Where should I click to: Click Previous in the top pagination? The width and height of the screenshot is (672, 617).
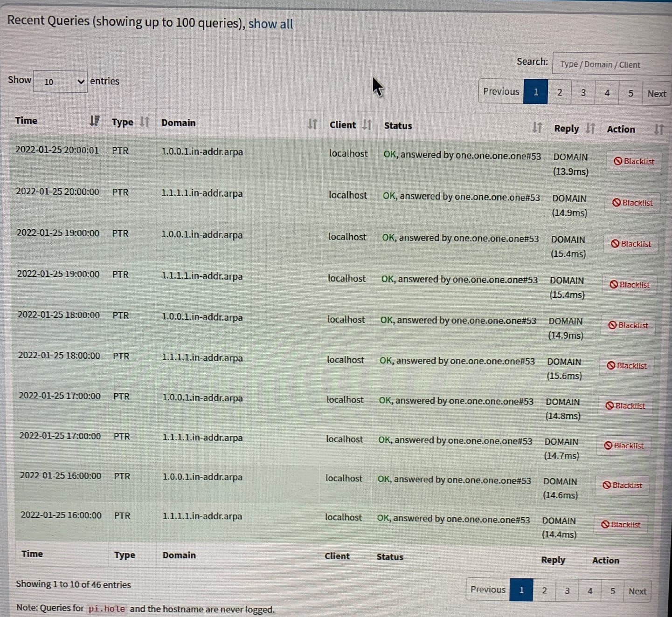501,91
